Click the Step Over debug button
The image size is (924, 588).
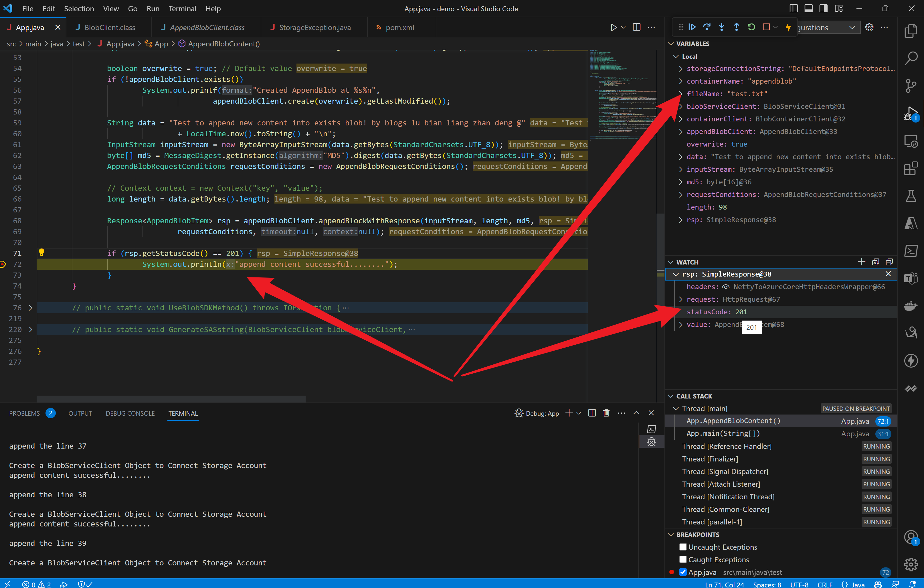pos(707,27)
